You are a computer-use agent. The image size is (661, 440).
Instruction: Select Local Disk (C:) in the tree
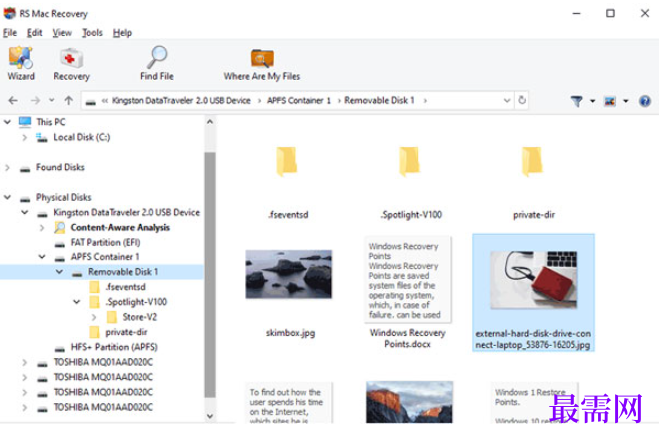pyautogui.click(x=81, y=137)
